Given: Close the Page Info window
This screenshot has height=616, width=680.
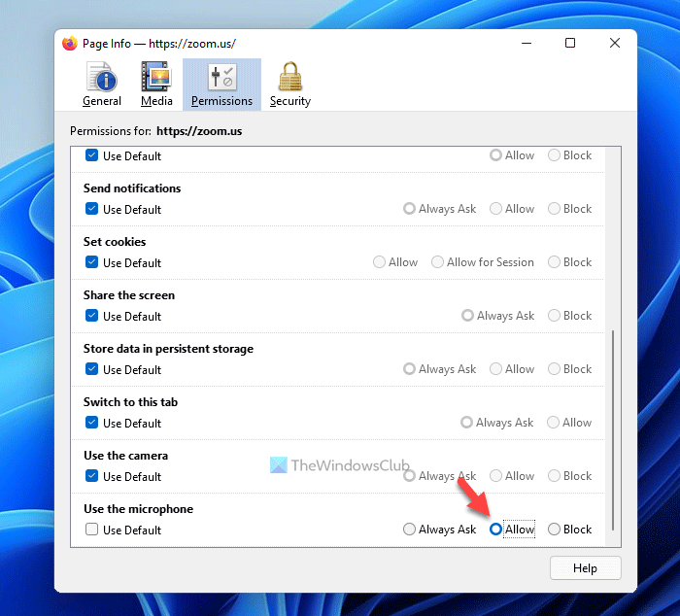Looking at the screenshot, I should point(615,43).
